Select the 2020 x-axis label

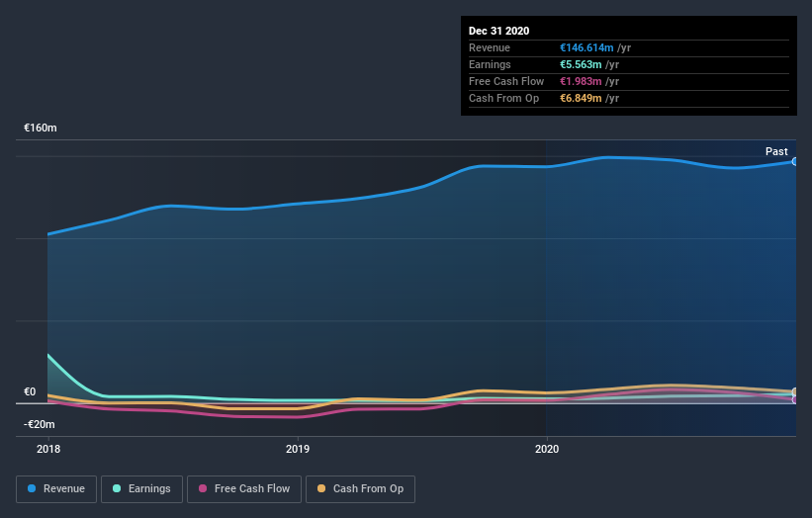(x=547, y=449)
